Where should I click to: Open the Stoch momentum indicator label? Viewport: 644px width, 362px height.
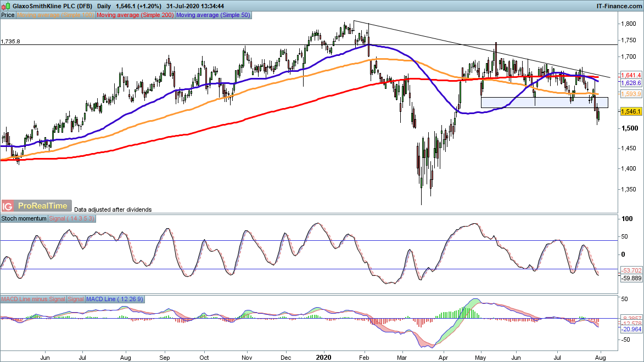24,218
